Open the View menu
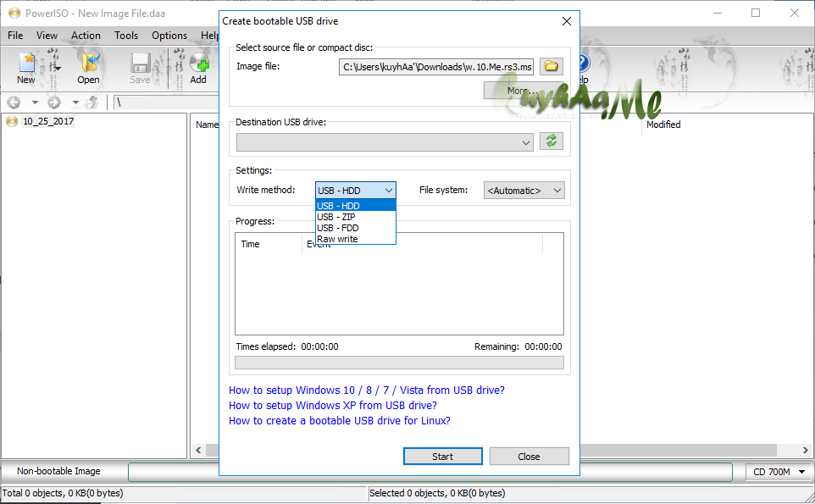Screen dimensions: 815x504 (x=47, y=36)
